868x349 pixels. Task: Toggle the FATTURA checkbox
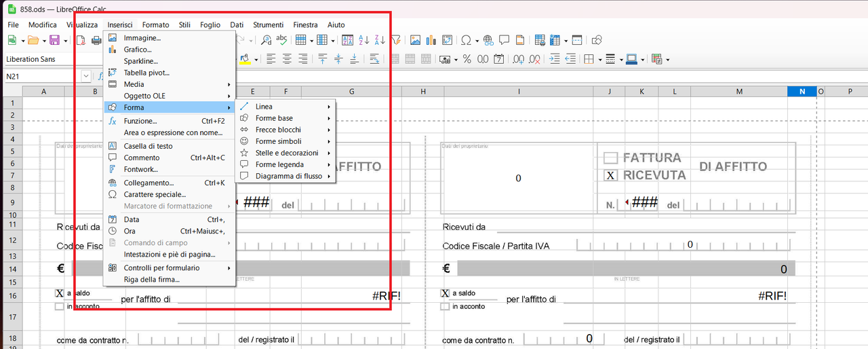pos(610,158)
